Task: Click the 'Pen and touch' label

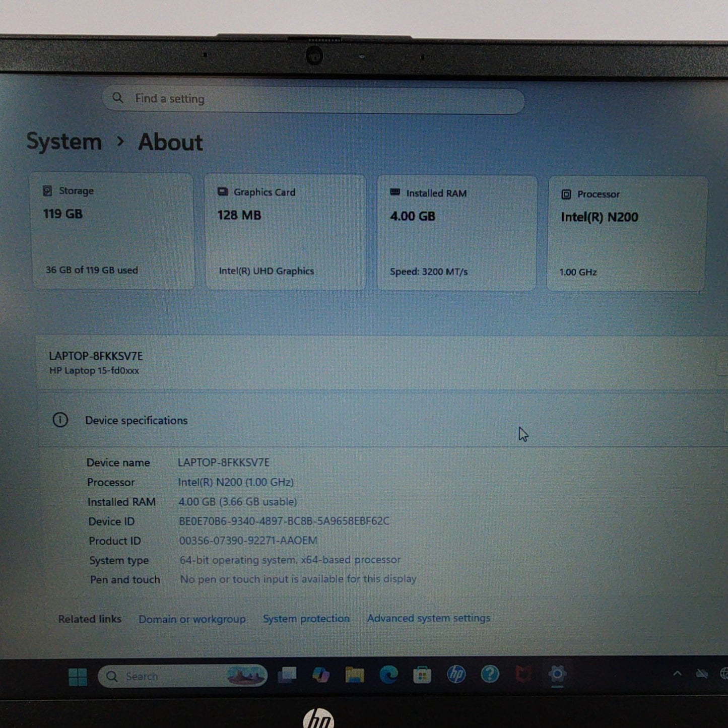Action: click(x=125, y=580)
